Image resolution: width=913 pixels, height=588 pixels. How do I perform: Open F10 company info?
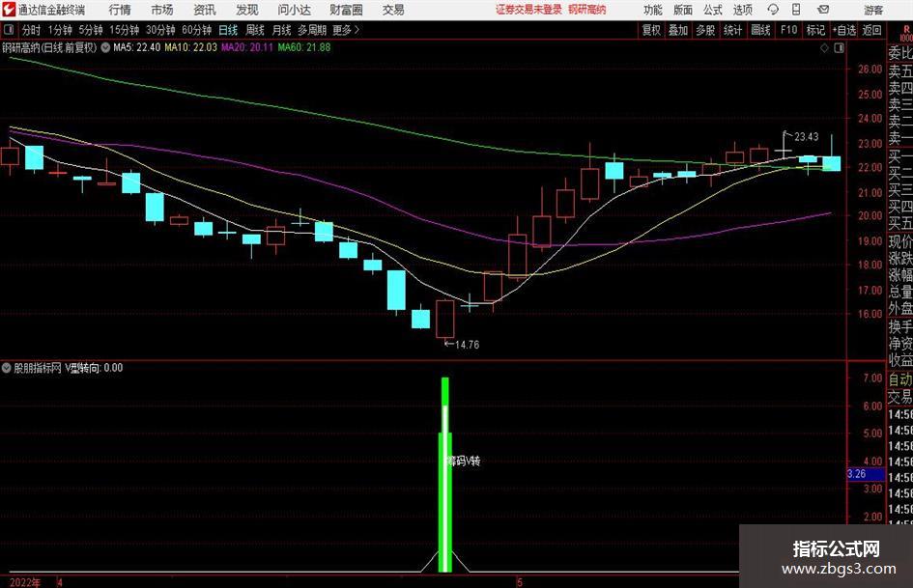tap(789, 30)
